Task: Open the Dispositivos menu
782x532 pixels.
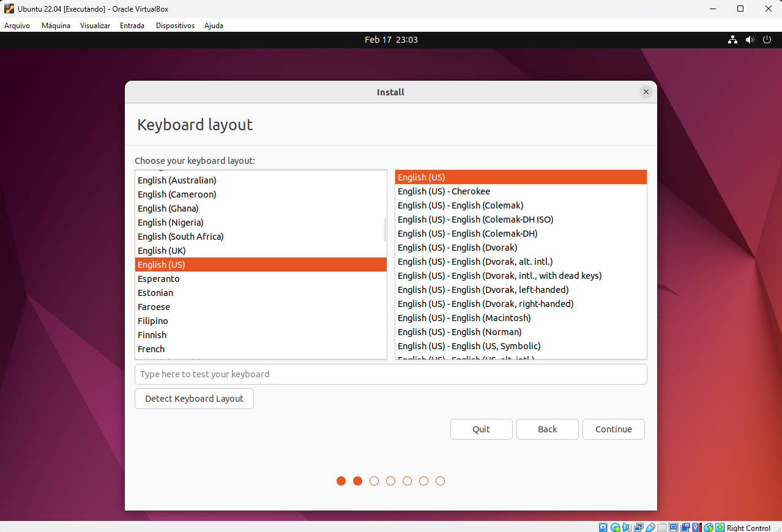Action: pos(175,26)
